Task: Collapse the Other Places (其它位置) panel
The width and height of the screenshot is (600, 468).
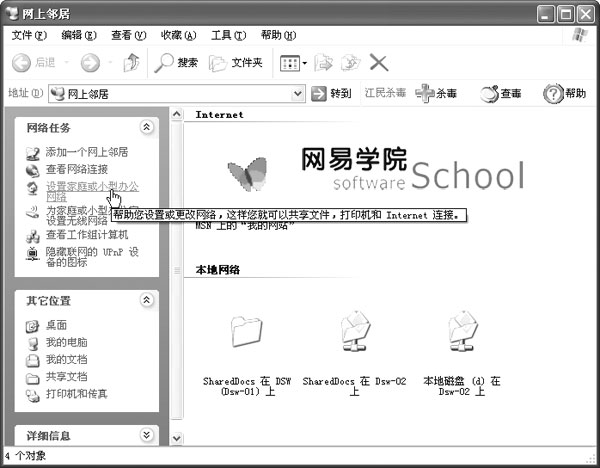Action: click(x=146, y=300)
